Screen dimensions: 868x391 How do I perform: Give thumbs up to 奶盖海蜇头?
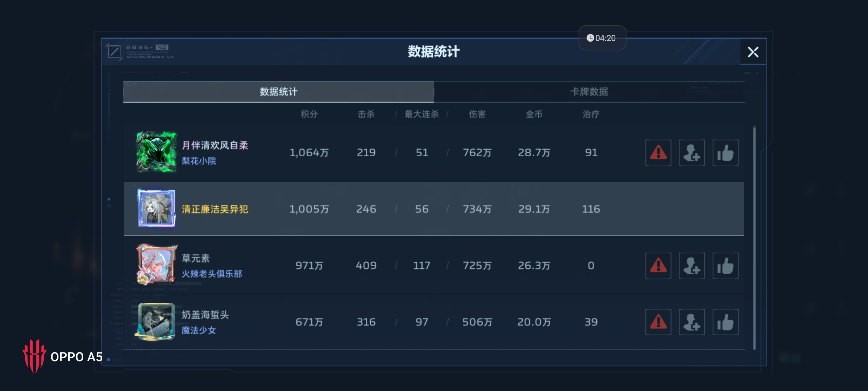(726, 322)
